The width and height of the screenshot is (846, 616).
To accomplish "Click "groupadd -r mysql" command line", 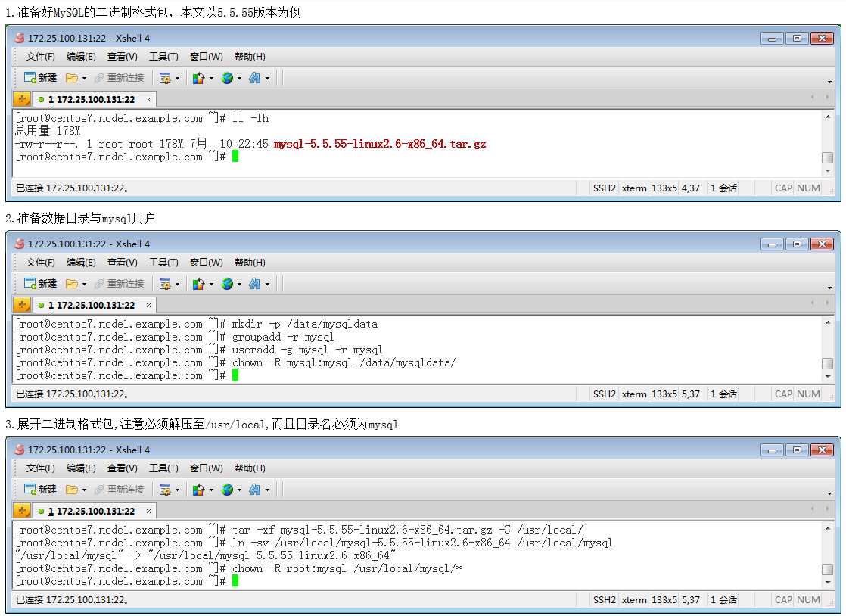I will (x=175, y=337).
